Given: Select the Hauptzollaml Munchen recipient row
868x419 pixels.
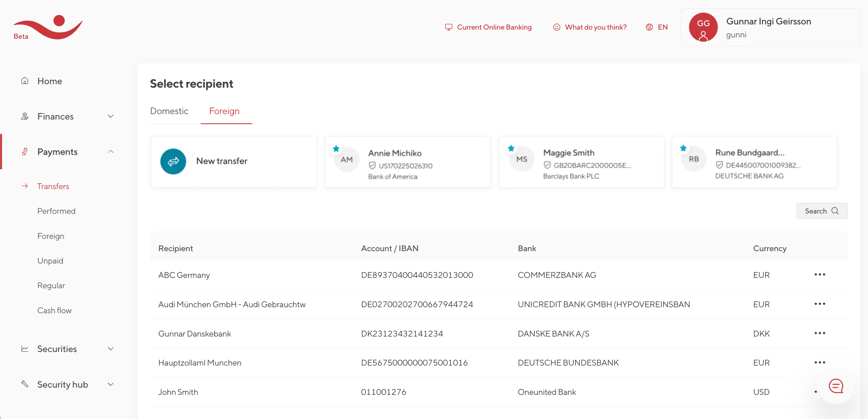Looking at the screenshot, I should coord(200,363).
